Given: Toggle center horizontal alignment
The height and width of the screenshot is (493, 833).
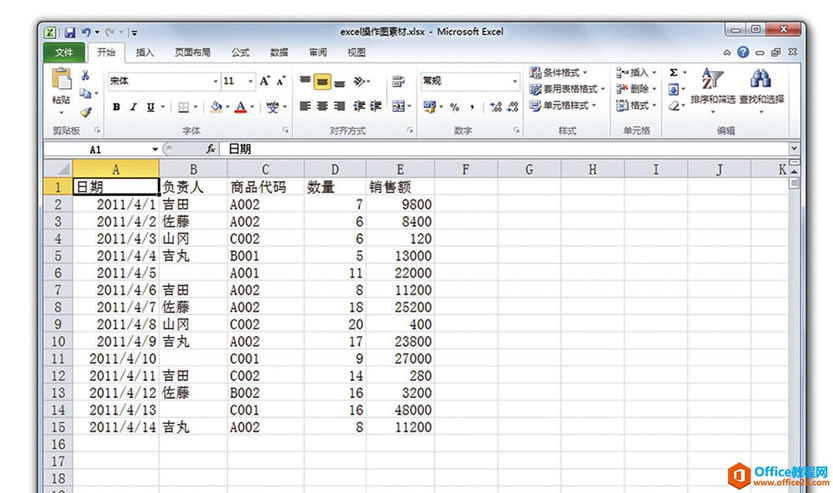Looking at the screenshot, I should point(322,106).
